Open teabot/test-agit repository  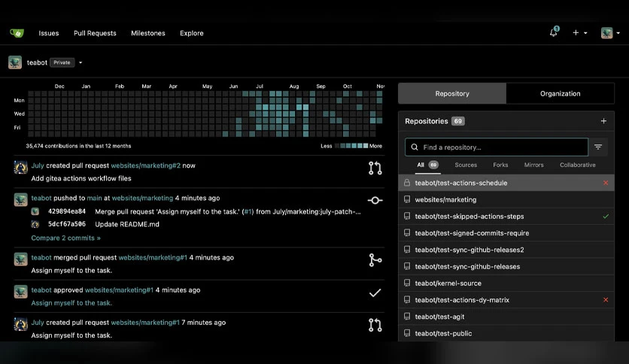coord(439,317)
